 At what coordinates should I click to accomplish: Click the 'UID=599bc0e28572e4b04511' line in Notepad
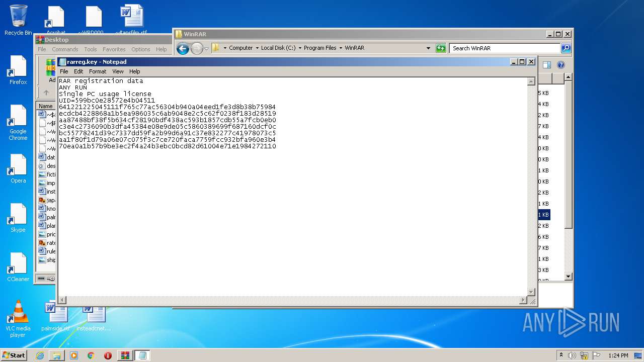click(107, 101)
